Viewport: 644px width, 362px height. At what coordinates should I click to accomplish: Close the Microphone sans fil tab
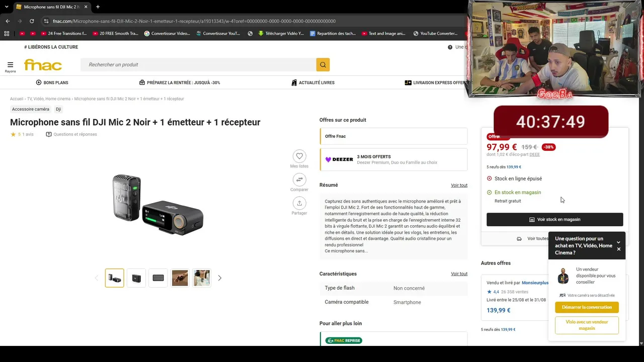(85, 7)
